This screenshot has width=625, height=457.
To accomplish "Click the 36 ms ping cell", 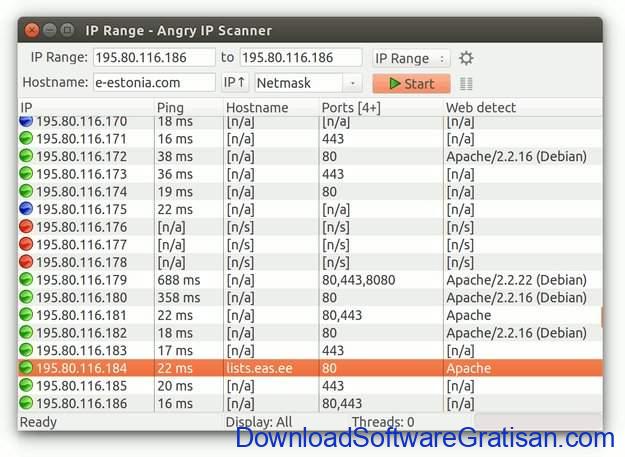I will (175, 174).
